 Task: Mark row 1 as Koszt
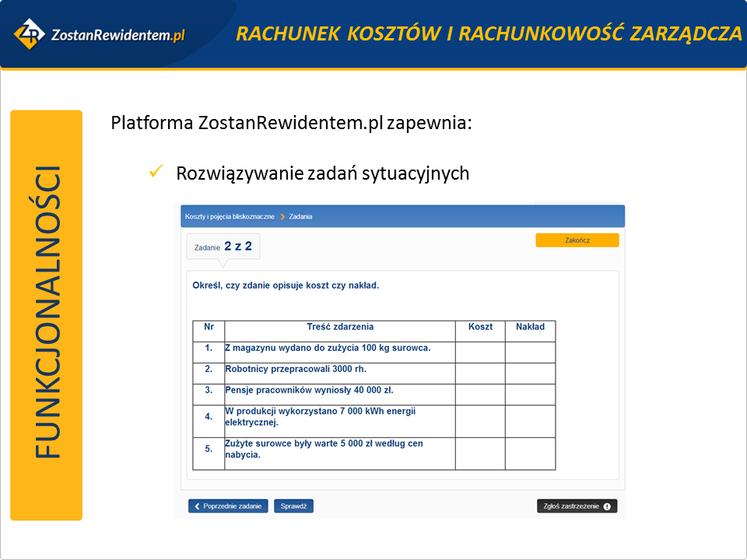click(480, 352)
